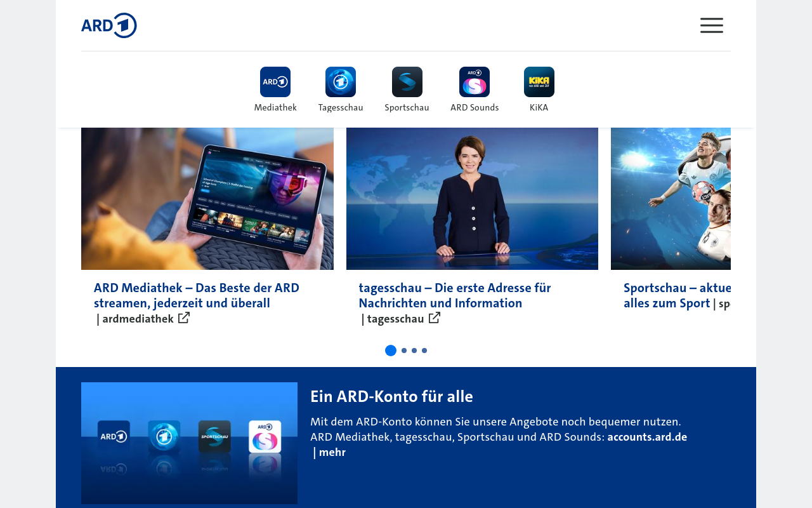Image resolution: width=812 pixels, height=508 pixels.
Task: Open the KiKA app icon
Action: coord(539,82)
